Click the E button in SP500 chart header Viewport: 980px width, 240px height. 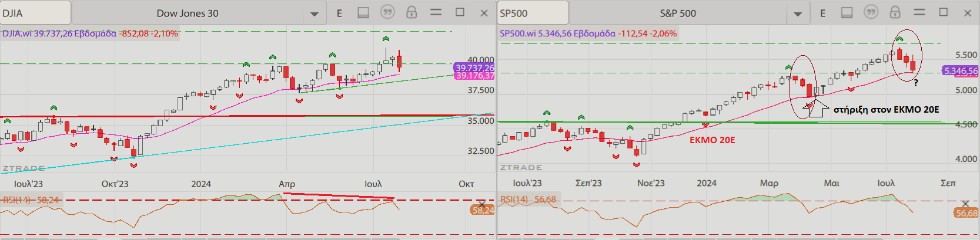[822, 13]
